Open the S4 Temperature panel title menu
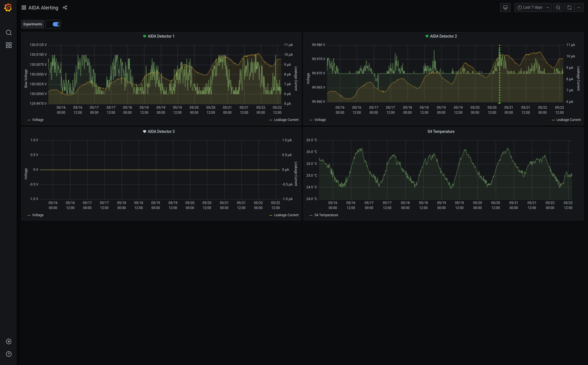This screenshot has width=588, height=365. click(441, 132)
